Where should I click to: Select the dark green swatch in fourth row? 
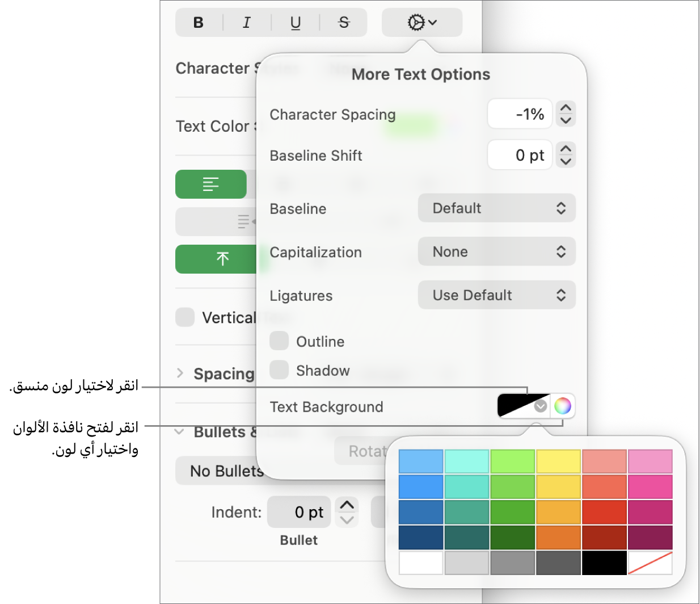[513, 538]
